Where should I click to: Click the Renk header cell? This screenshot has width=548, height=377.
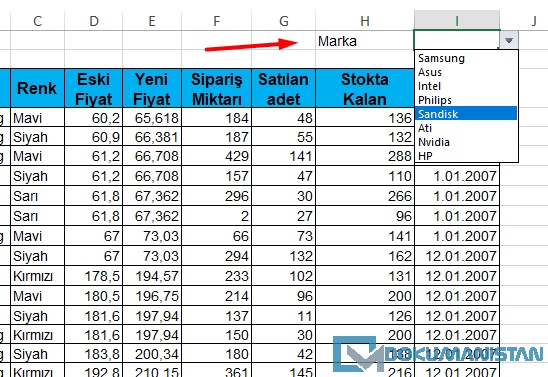pyautogui.click(x=37, y=88)
